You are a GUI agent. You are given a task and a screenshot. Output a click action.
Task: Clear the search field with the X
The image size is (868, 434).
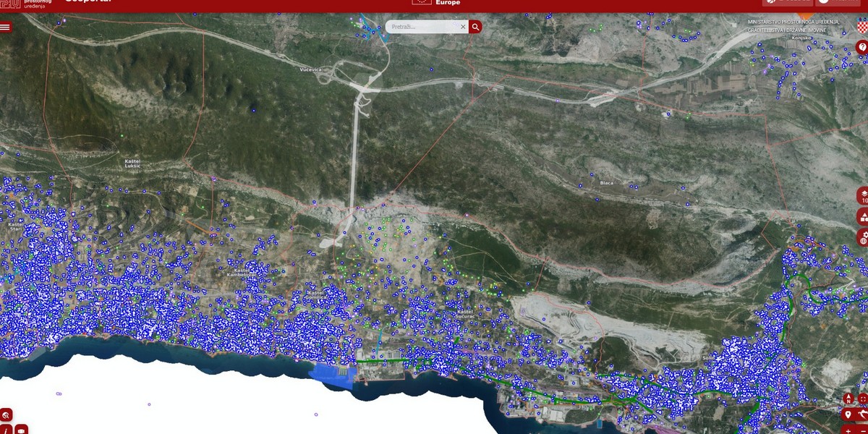(463, 27)
